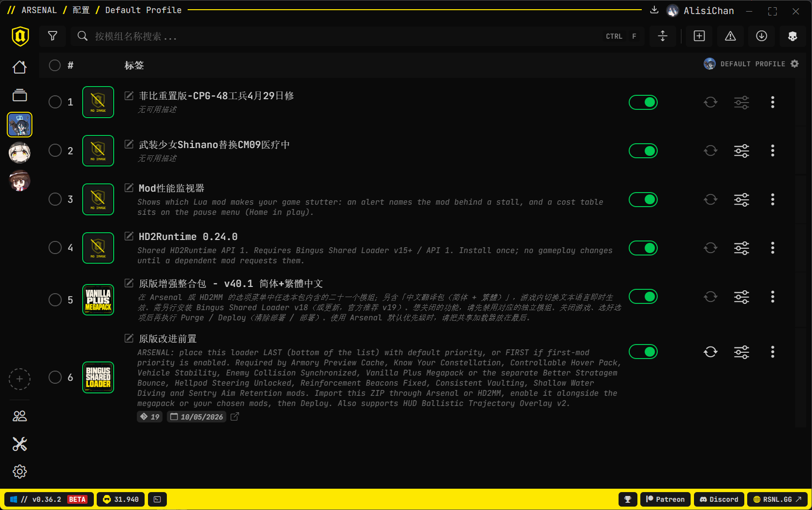Click Default Profile in the breadcrumb
Viewport: 812px width, 510px height.
143,10
